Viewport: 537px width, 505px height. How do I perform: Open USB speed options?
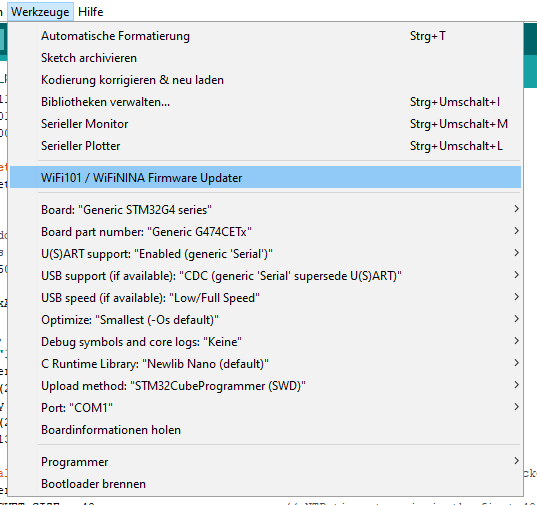pyautogui.click(x=265, y=298)
